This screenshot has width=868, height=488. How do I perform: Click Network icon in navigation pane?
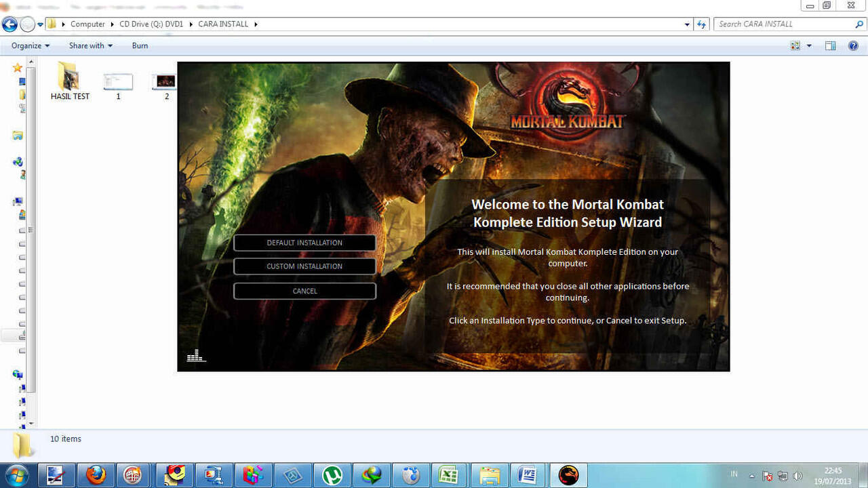pyautogui.click(x=18, y=374)
